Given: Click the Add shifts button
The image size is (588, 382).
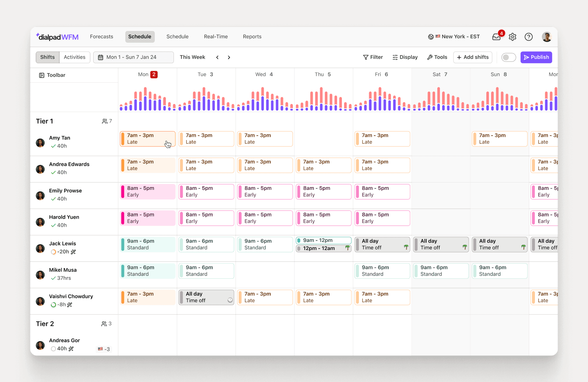Looking at the screenshot, I should coord(472,57).
